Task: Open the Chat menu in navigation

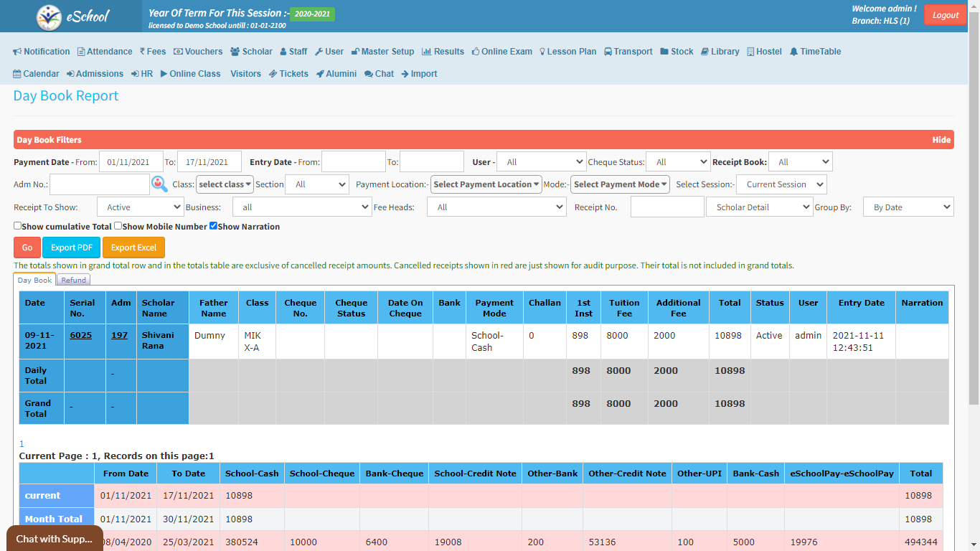Action: 379,74
